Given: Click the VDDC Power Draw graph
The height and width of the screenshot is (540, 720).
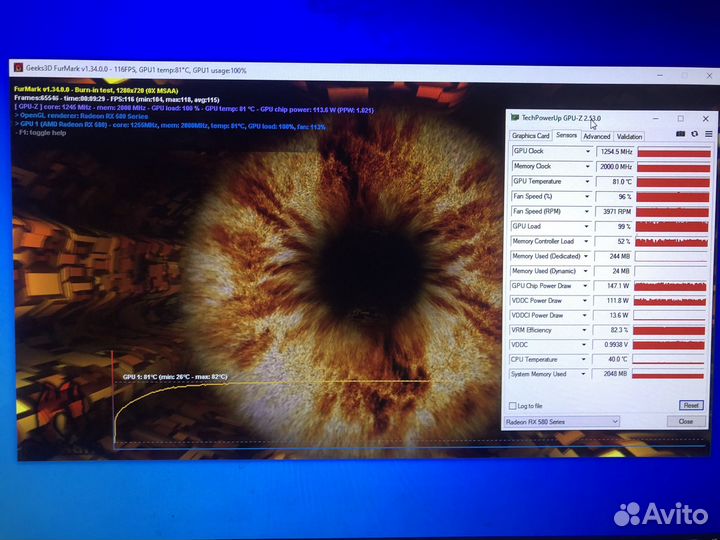Looking at the screenshot, I should tap(670, 301).
